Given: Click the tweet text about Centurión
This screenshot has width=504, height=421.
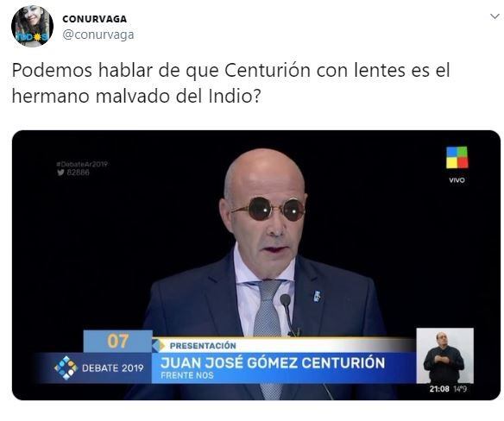Looking at the screenshot, I should (x=230, y=83).
